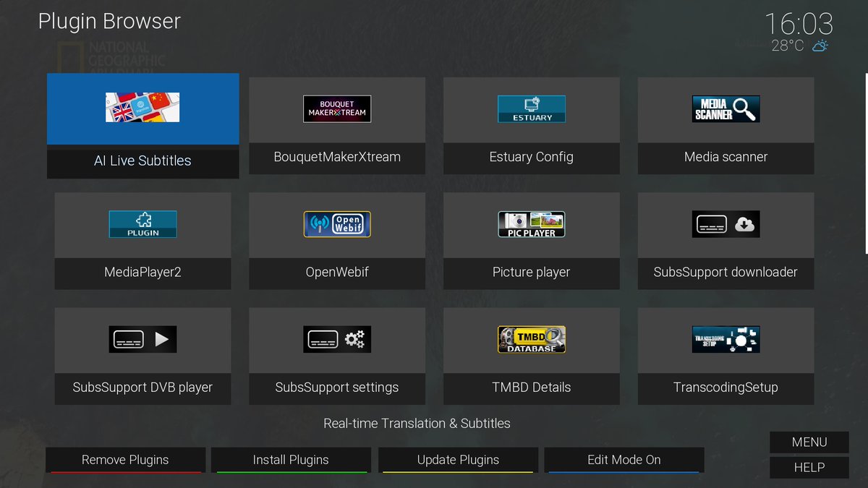Select the Picture player label
Screen dimensions: 868x488
[x=532, y=272]
